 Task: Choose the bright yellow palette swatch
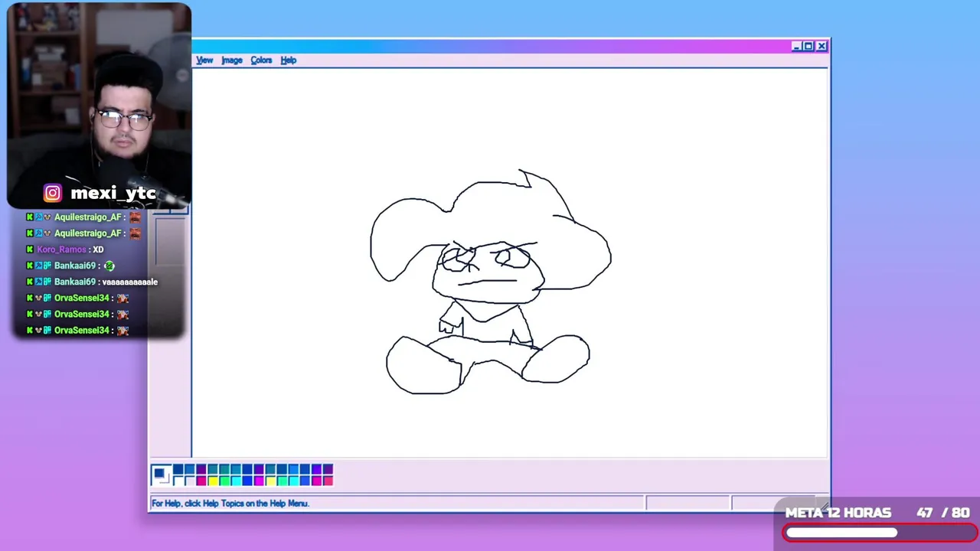click(213, 481)
